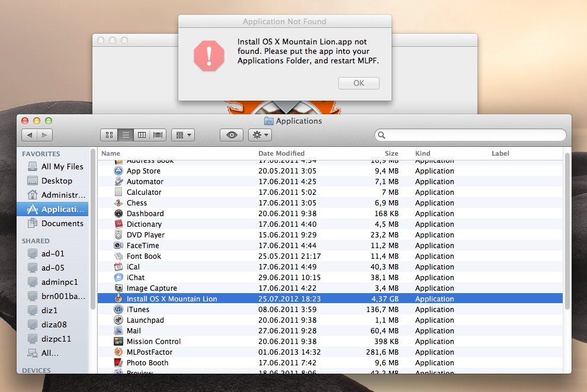The width and height of the screenshot is (587, 392).
Task: Sort list by Date Modified column
Action: [x=281, y=153]
